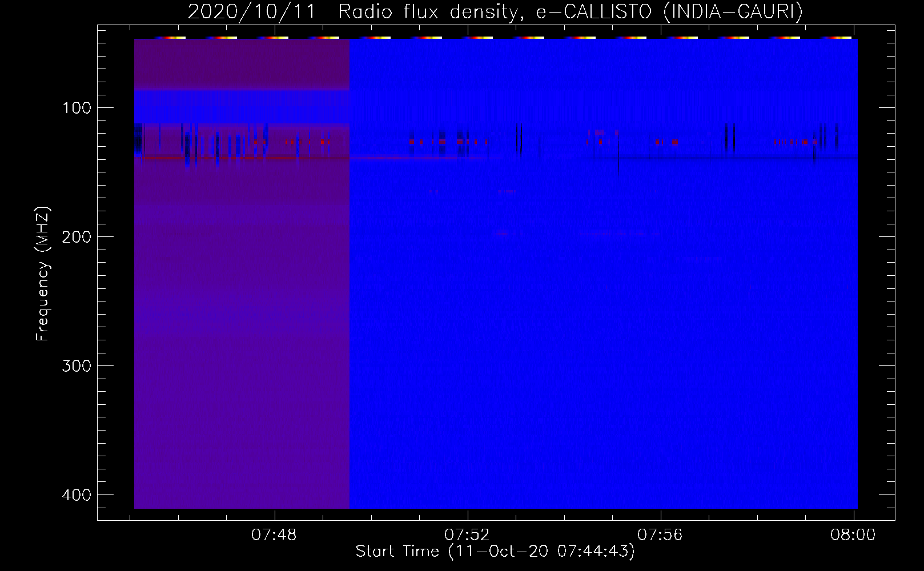
Task: Click the plot title "2020/10/11 Radio flux density, e-CALLISTO (INDIA-GAURI)"
Action: point(495,12)
